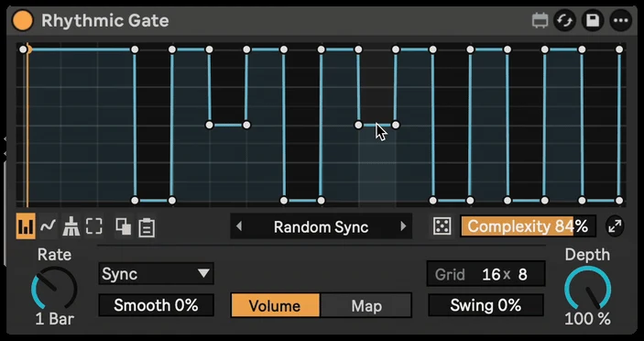Click the Swing 0% field
Screen dimensions: 644x341
click(486, 305)
